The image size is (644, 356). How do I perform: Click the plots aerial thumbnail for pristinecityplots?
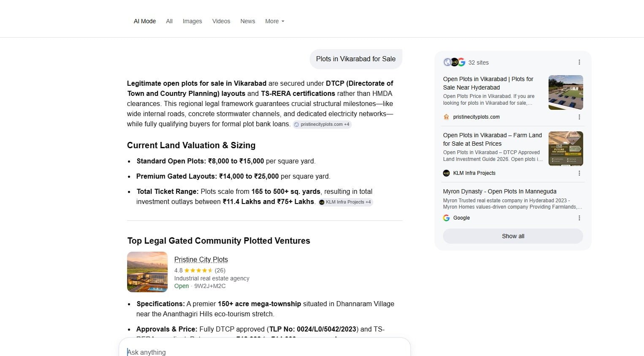click(566, 92)
